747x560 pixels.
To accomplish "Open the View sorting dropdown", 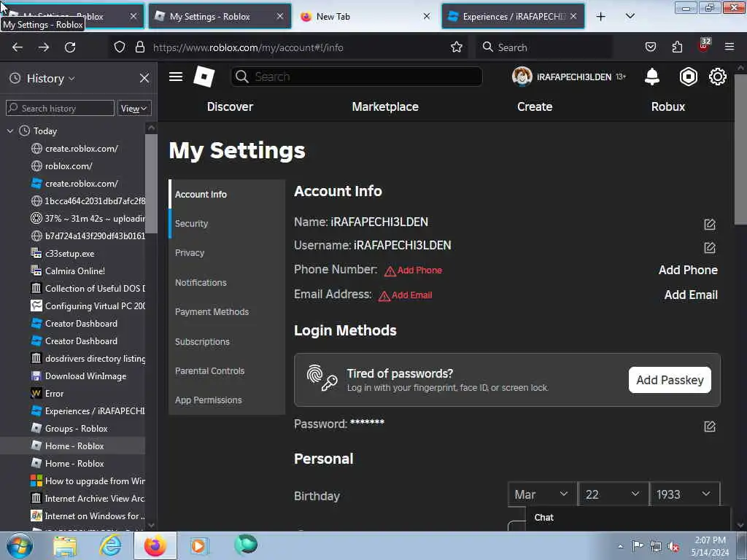I will 134,108.
